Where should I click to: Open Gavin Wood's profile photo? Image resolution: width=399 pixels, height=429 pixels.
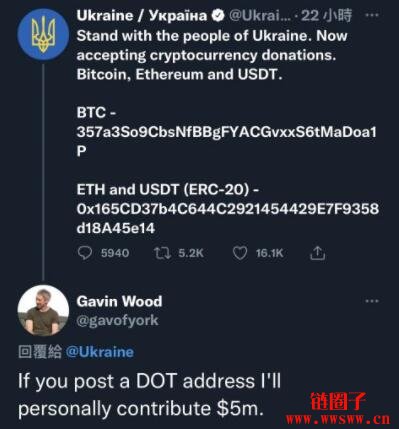43,310
